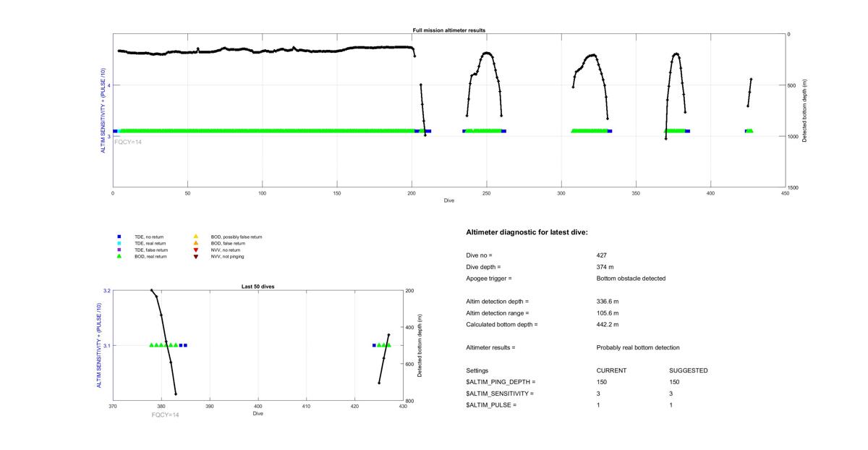Click the '105.6 m' detection range value
The height and width of the screenshot is (450, 868).
(x=608, y=313)
